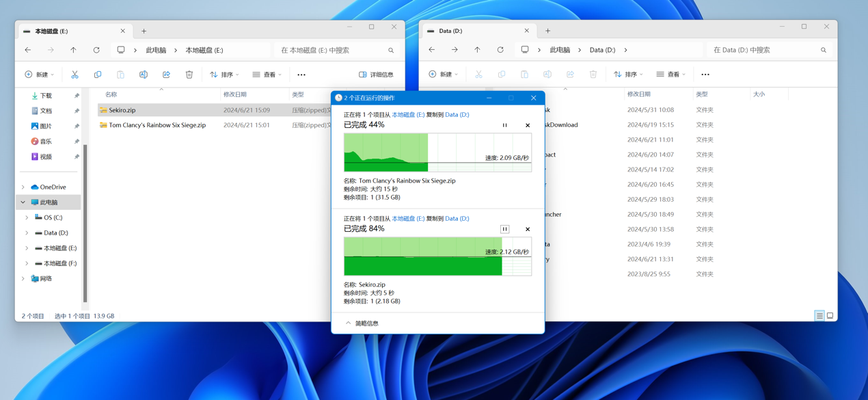The width and height of the screenshot is (868, 400).
Task: Pause the 84% Sekiro.zip copy
Action: 505,229
